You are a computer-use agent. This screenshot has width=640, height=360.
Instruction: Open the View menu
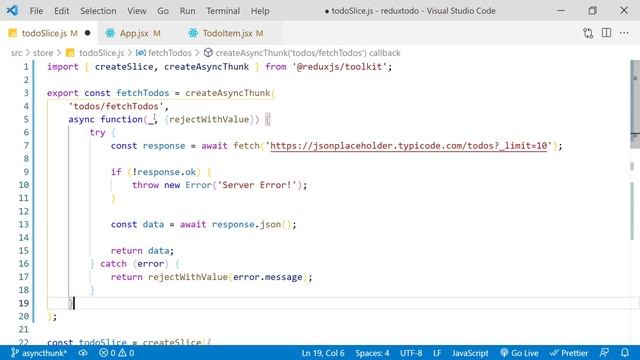(137, 11)
